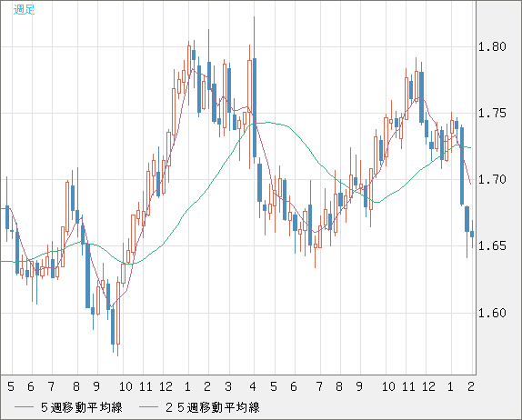
Task: Click the 25週移動平均線 legend label
Action: [213, 407]
